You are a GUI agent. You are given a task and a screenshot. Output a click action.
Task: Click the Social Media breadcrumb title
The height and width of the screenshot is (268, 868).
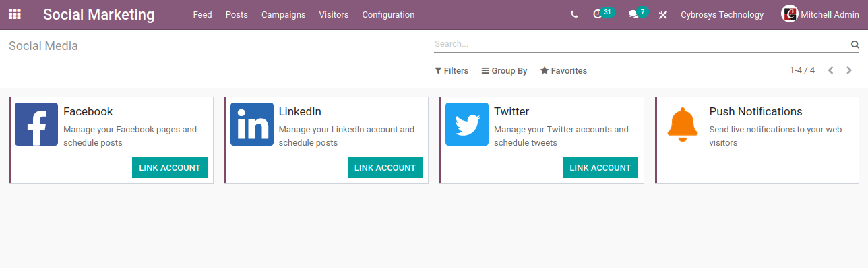pos(43,46)
